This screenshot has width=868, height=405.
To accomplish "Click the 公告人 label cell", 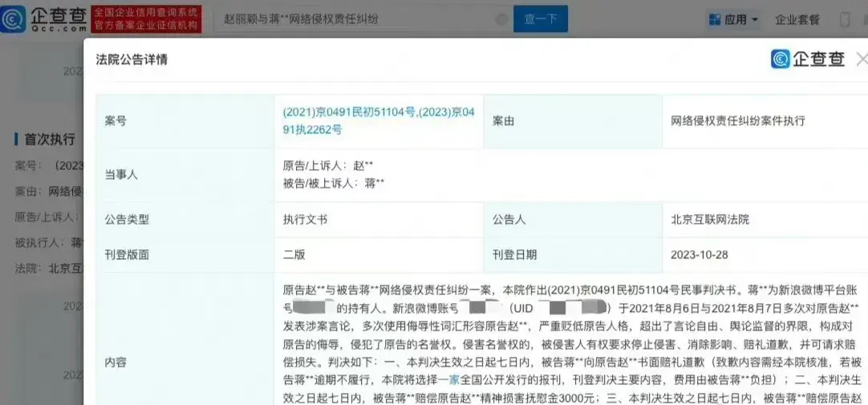I will coord(573,220).
